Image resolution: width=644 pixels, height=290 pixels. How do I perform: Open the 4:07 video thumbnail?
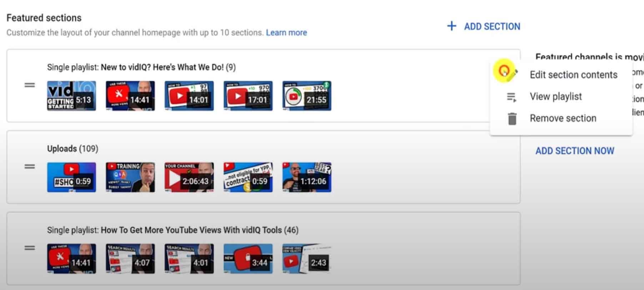(x=130, y=259)
